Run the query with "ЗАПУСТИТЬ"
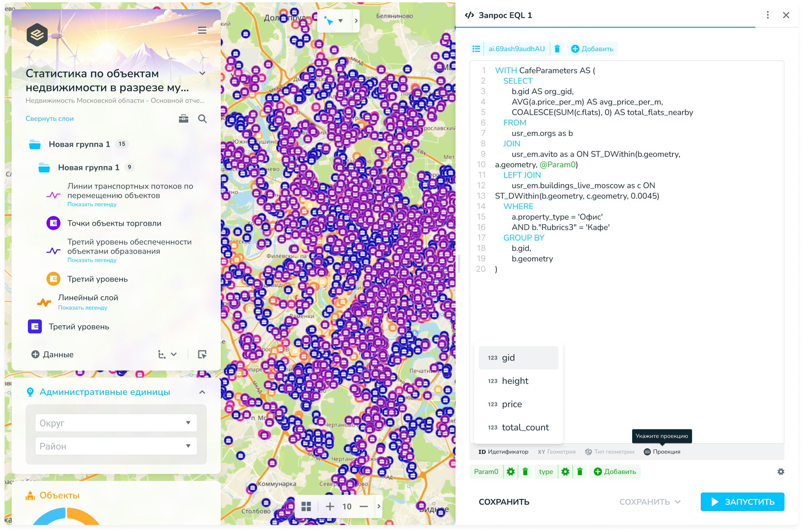 click(x=742, y=502)
